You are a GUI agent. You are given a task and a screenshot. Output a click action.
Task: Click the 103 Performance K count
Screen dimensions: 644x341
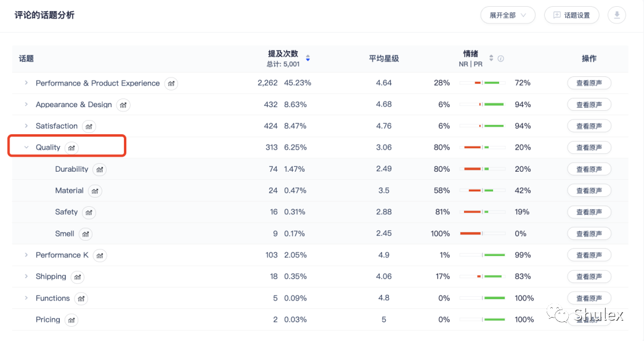(x=272, y=255)
